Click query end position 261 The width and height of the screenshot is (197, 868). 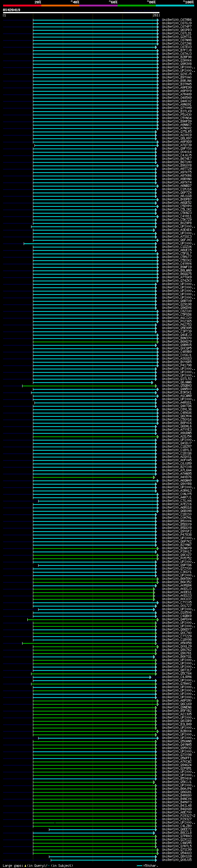tap(155, 15)
